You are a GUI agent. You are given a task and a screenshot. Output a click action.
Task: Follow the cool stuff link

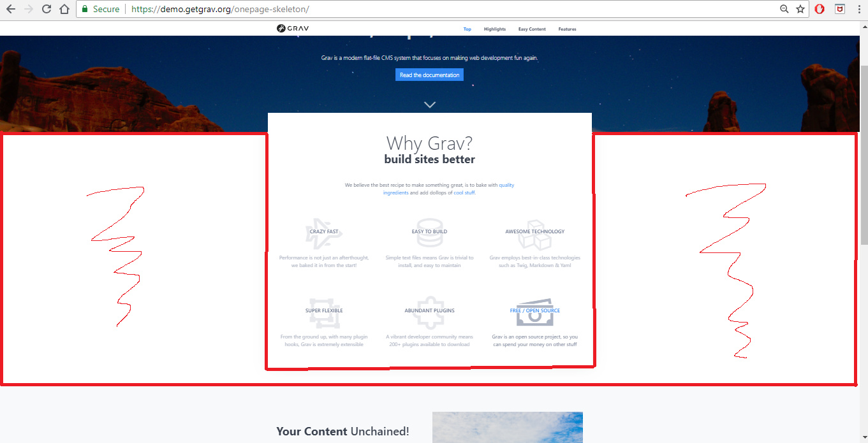tap(464, 192)
